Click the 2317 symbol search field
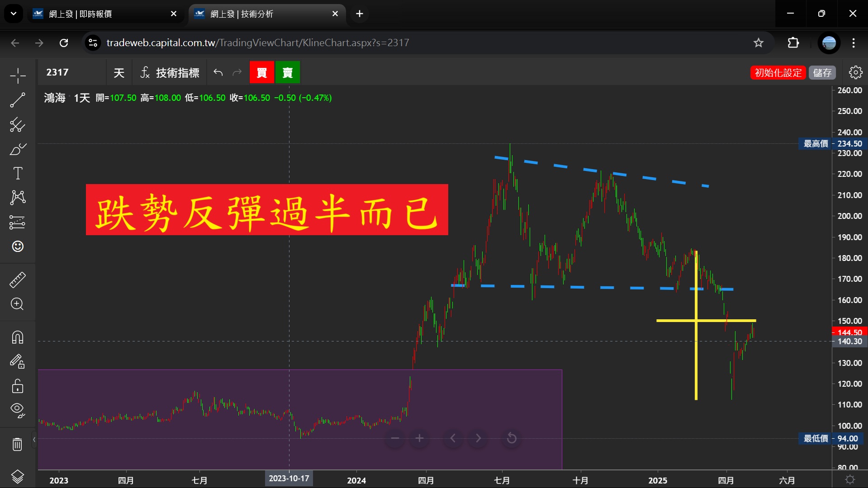This screenshot has height=488, width=868. (x=72, y=72)
